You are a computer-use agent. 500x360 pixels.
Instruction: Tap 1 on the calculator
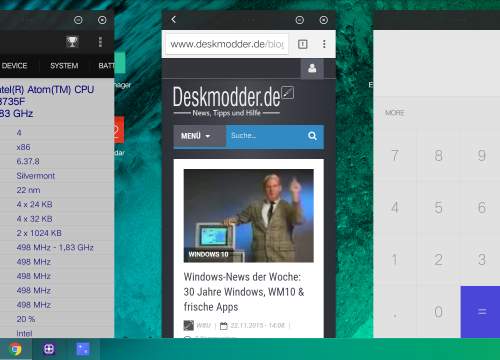[x=395, y=260]
